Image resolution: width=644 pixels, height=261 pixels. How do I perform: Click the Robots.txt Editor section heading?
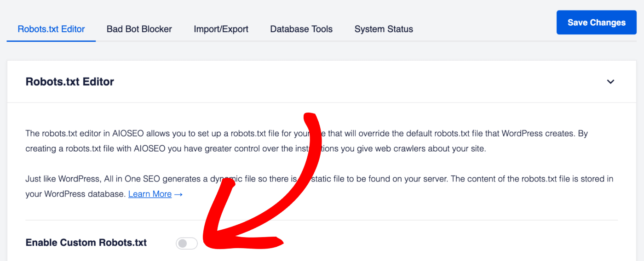click(70, 82)
